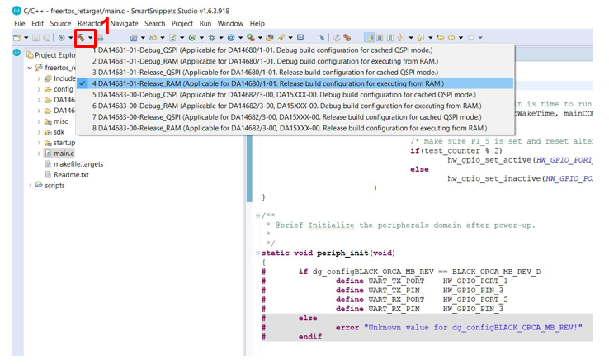This screenshot has height=364, width=609.
Task: Choose 6 DA14683-00-Debug_RAM configuration
Action: (x=295, y=106)
